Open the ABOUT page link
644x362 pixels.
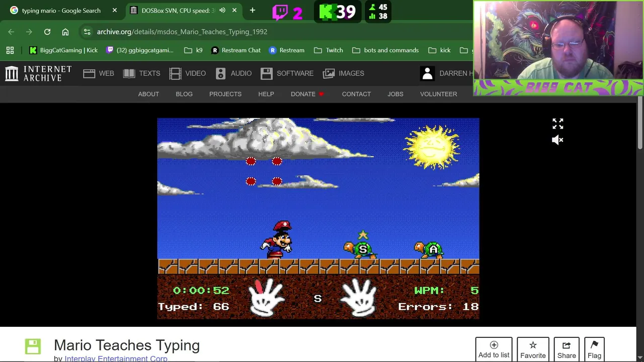point(148,94)
